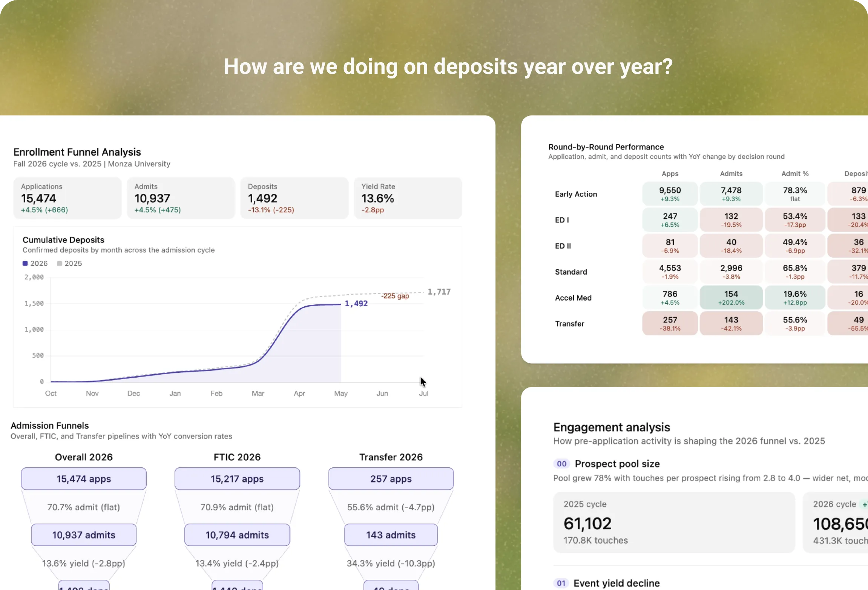Click the Jul axis label

click(x=424, y=393)
